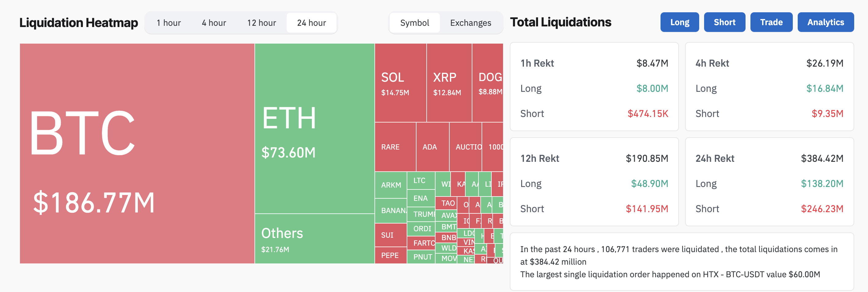Screen dimensions: 868x292
Task: Click the BTC heatmap tile
Action: click(x=137, y=154)
